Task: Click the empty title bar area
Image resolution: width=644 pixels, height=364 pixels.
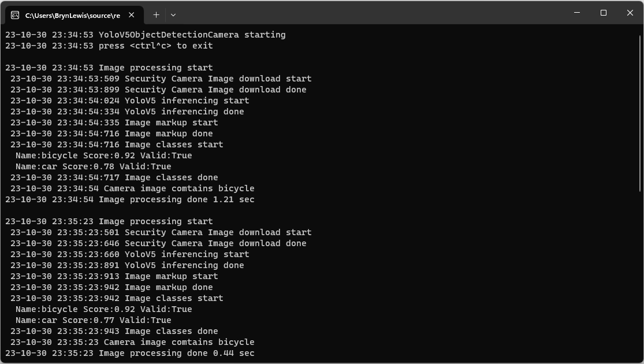Action: [375, 13]
